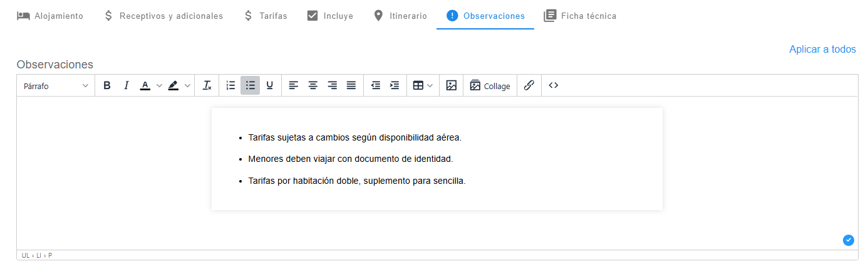Toggle italic text formatting
The width and height of the screenshot is (868, 266).
click(126, 85)
